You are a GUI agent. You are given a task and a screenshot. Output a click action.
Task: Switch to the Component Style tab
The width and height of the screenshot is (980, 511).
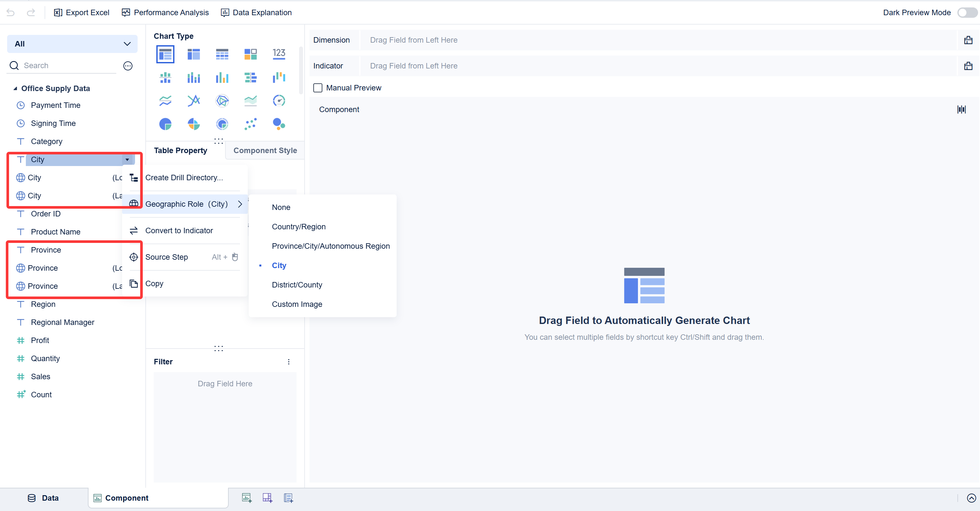coord(265,150)
